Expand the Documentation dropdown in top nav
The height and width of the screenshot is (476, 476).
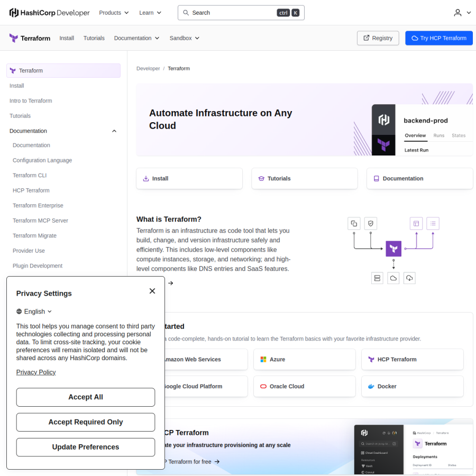(x=136, y=38)
